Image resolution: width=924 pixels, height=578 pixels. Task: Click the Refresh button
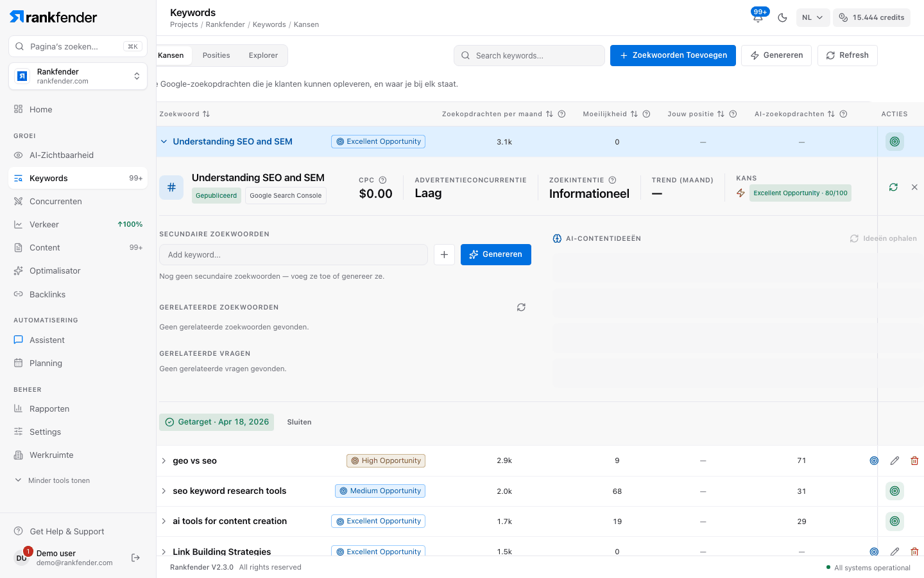click(x=847, y=55)
